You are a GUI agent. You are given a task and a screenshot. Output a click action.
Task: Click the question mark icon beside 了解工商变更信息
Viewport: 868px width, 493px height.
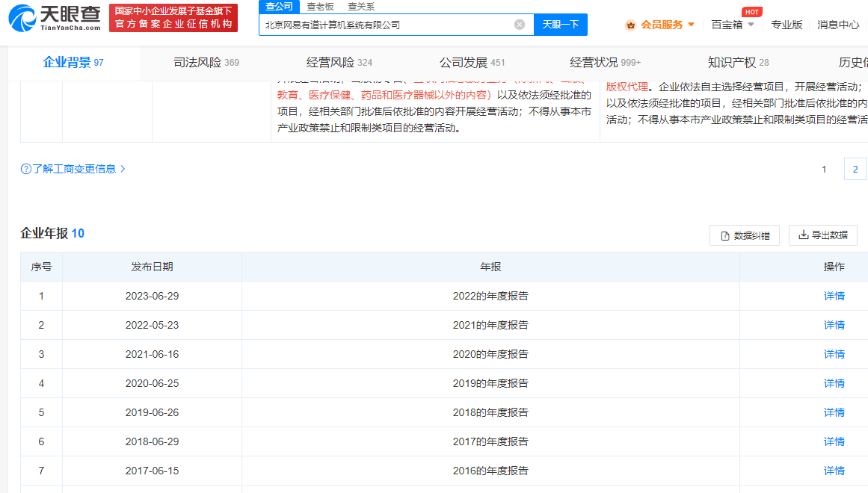click(25, 170)
